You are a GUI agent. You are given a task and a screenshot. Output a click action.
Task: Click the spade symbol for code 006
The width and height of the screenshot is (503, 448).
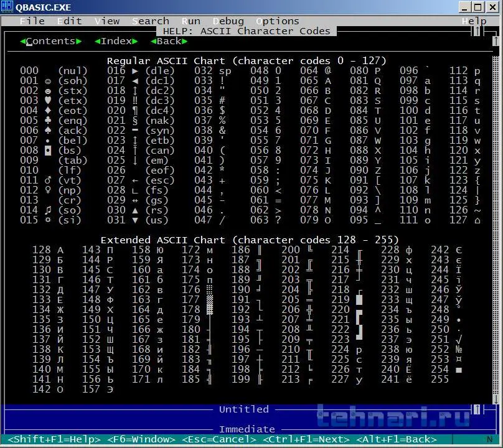[48, 130]
